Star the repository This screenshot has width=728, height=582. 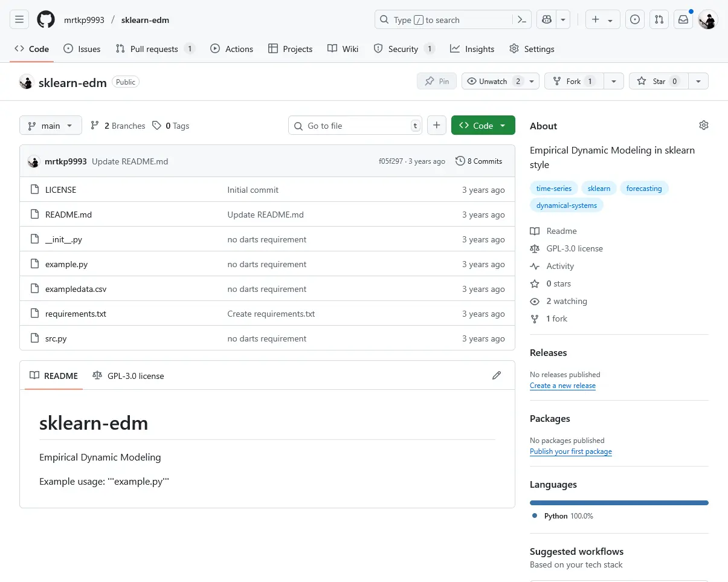point(659,81)
